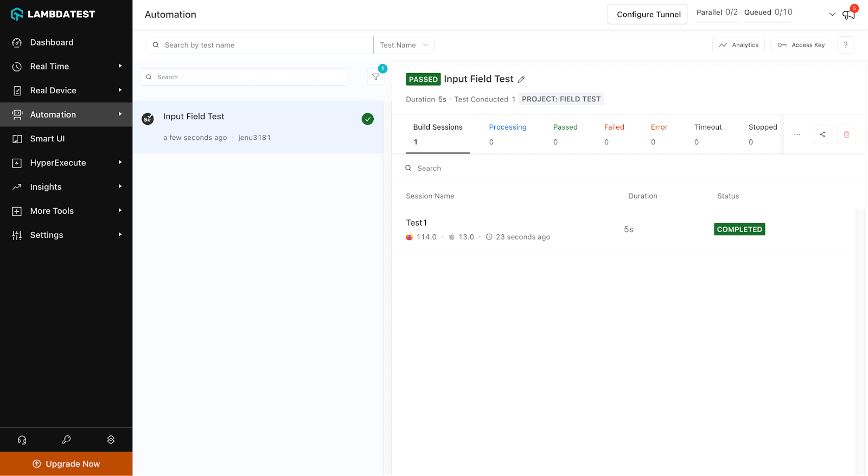Select the Stopped status tab
The height and width of the screenshot is (476, 868).
(763, 134)
